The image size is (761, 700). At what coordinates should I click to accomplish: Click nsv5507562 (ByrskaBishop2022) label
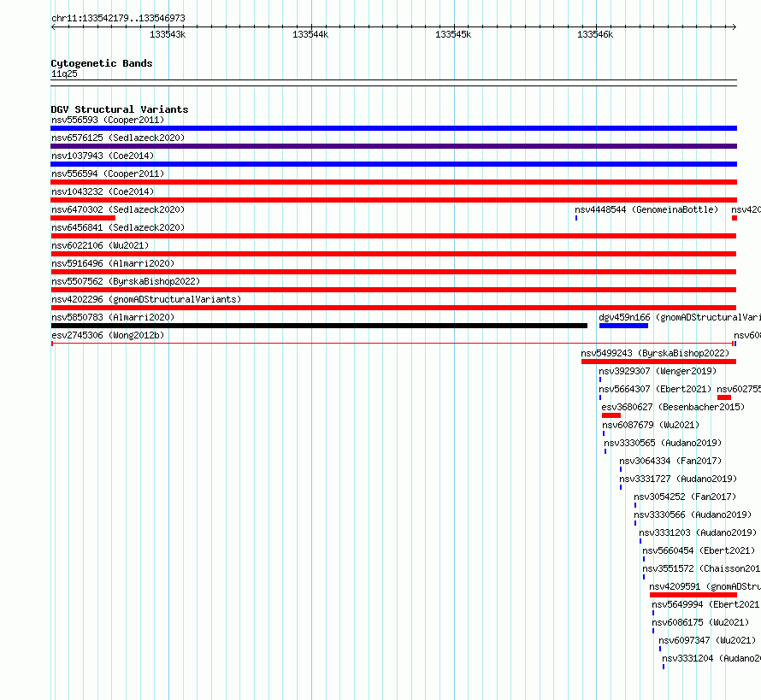[x=126, y=281]
